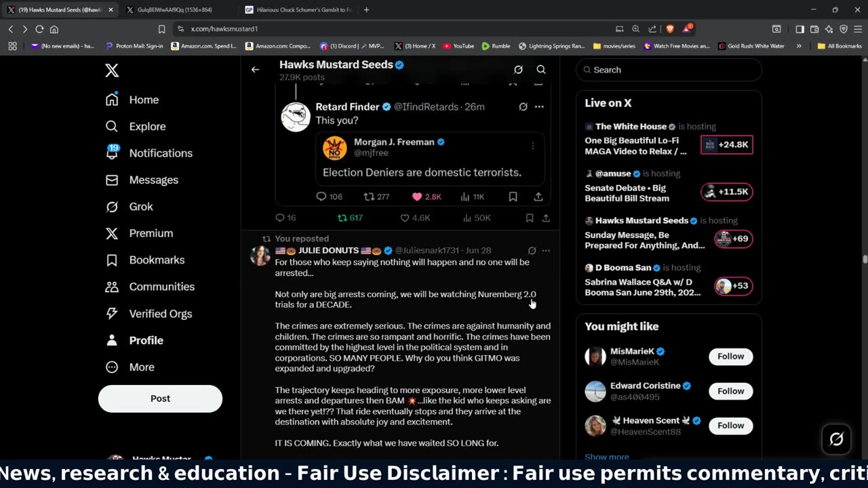Open Julie Donuts profile avatar
Image resolution: width=868 pixels, height=488 pixels.
(x=260, y=256)
